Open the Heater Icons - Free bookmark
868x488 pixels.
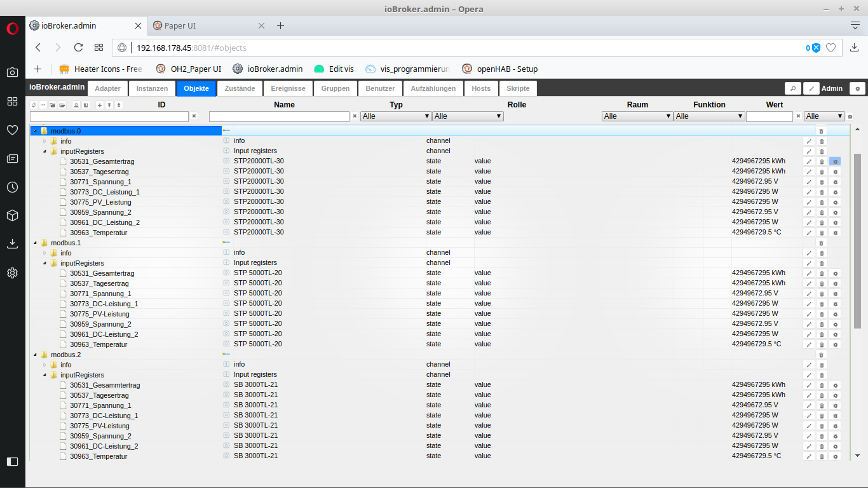click(x=101, y=69)
